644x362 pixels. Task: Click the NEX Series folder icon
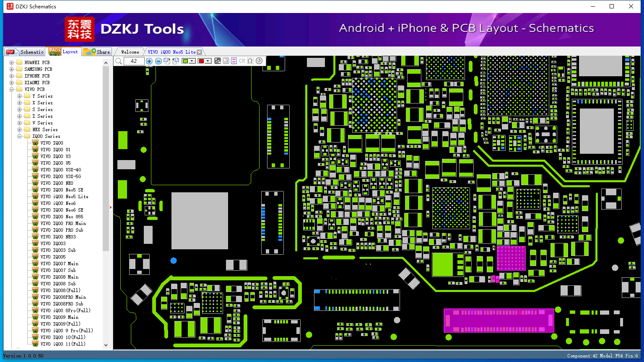click(27, 129)
